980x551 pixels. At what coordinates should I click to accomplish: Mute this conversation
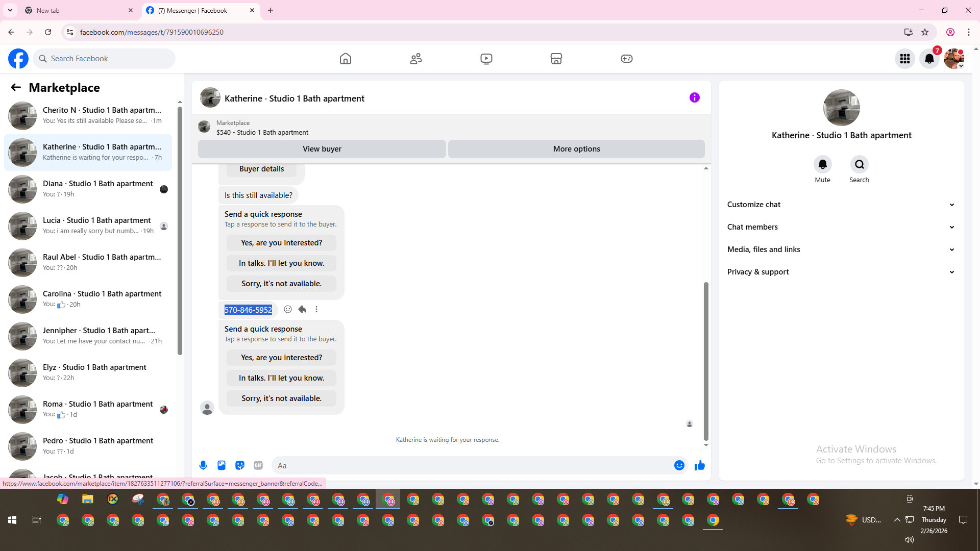(822, 164)
